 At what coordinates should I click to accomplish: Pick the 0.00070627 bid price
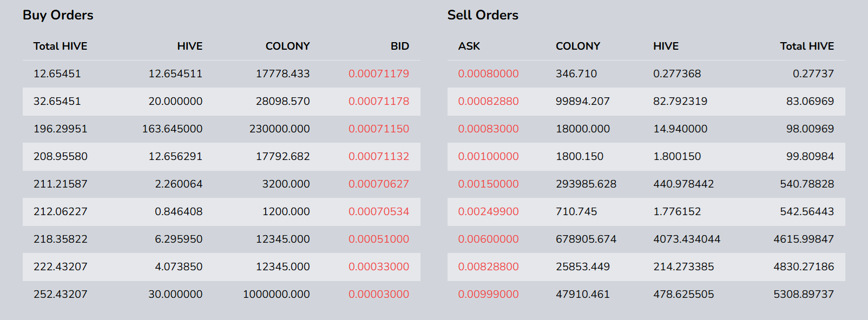point(378,184)
